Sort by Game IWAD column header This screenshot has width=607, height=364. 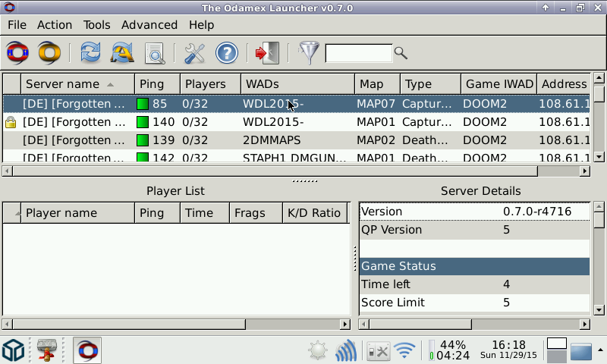(499, 84)
